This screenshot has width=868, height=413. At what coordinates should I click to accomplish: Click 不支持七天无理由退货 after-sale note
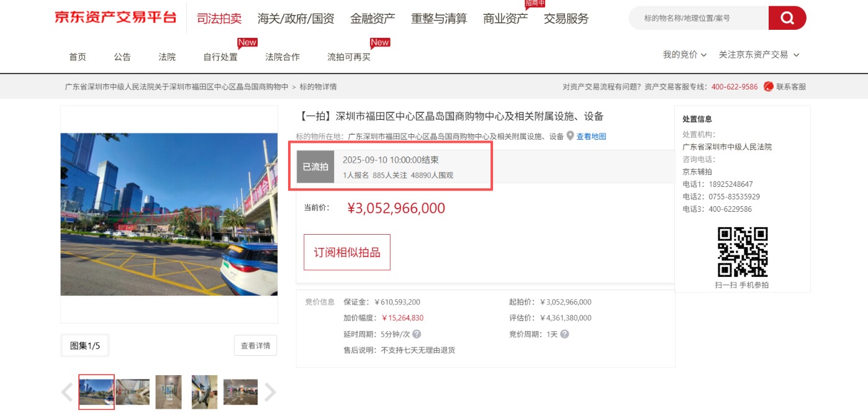click(418, 350)
